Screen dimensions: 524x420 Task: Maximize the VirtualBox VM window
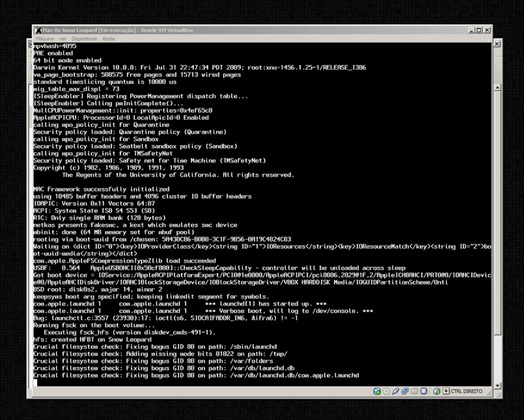click(479, 30)
